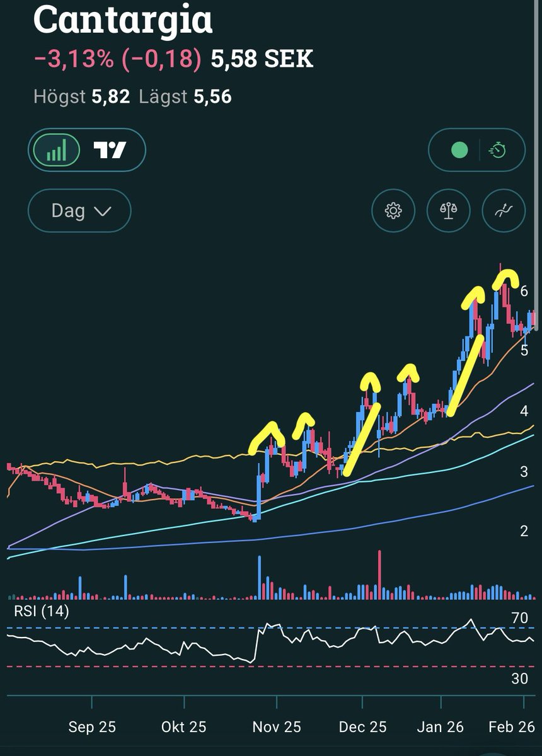Click the Feb 26 date axis label

pos(513,727)
